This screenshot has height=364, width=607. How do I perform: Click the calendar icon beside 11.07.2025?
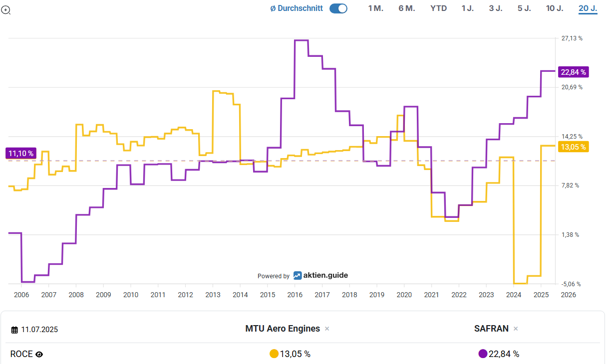14,330
